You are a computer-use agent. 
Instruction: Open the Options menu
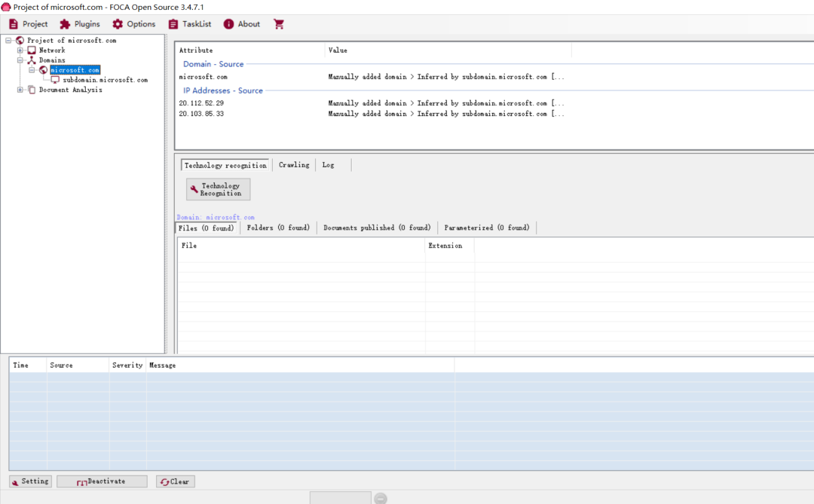(x=134, y=24)
